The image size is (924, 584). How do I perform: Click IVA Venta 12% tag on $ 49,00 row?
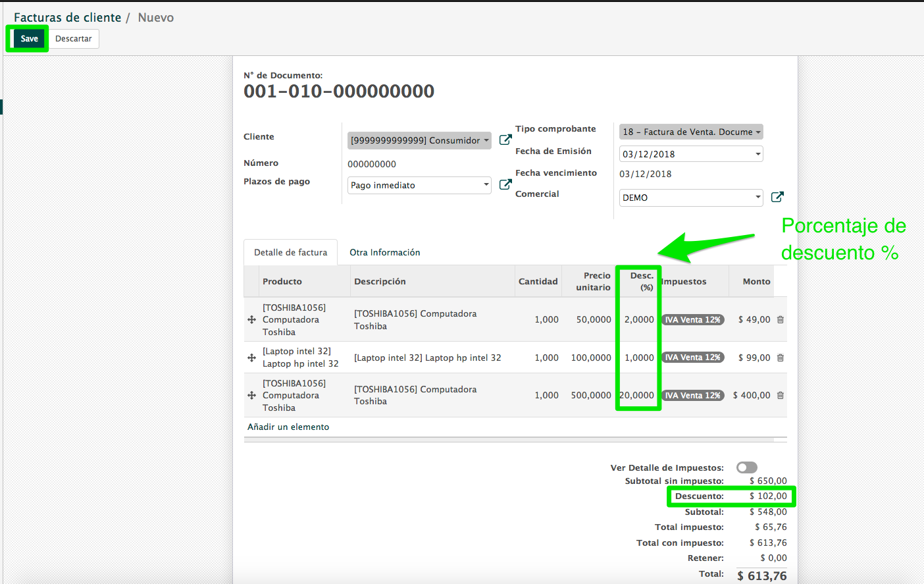click(x=693, y=319)
